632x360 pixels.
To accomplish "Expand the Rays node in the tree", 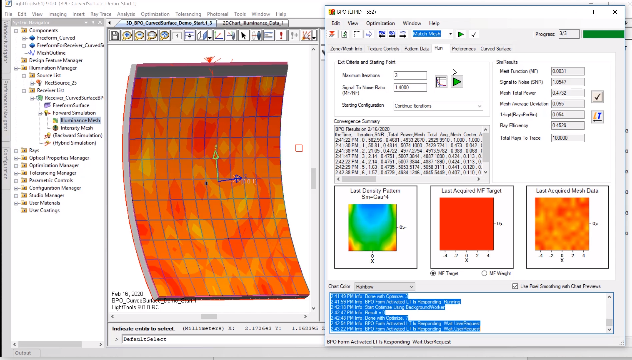I will click(16, 150).
